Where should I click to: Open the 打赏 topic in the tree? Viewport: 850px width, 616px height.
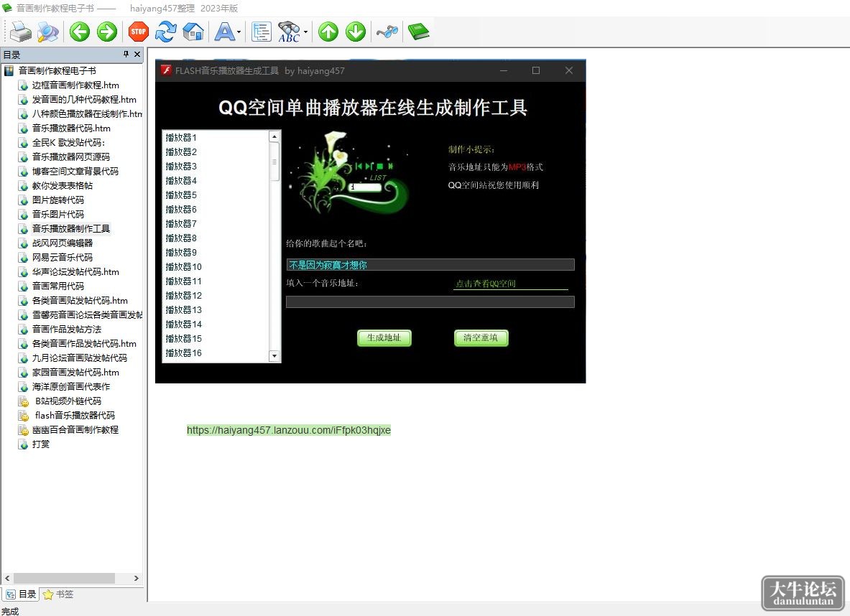coord(41,444)
